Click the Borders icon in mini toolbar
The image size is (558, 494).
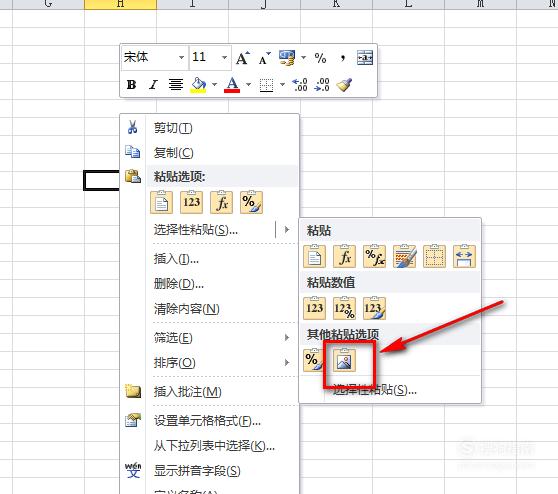click(x=267, y=85)
